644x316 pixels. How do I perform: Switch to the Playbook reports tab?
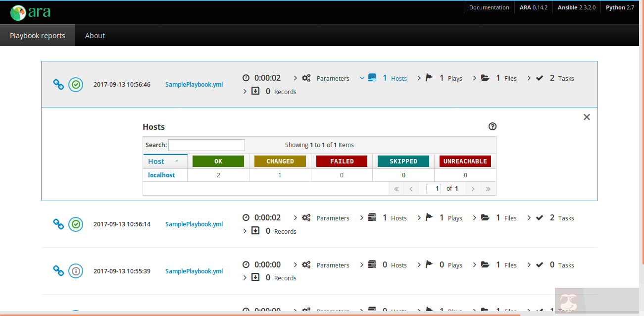[37, 35]
